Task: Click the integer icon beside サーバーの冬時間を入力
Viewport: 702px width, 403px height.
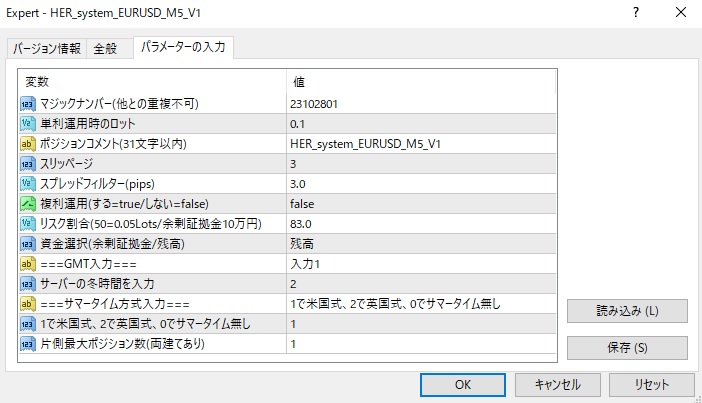Action: click(27, 283)
